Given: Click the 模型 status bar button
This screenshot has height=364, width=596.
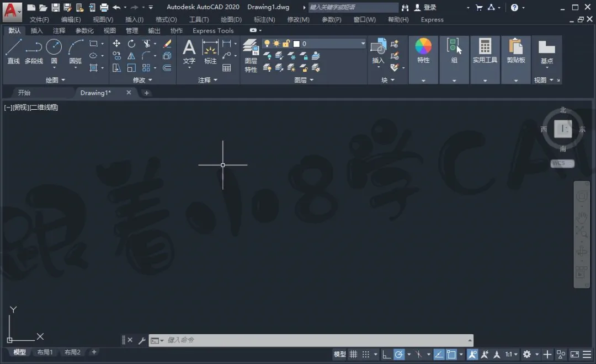Looking at the screenshot, I should [x=340, y=355].
